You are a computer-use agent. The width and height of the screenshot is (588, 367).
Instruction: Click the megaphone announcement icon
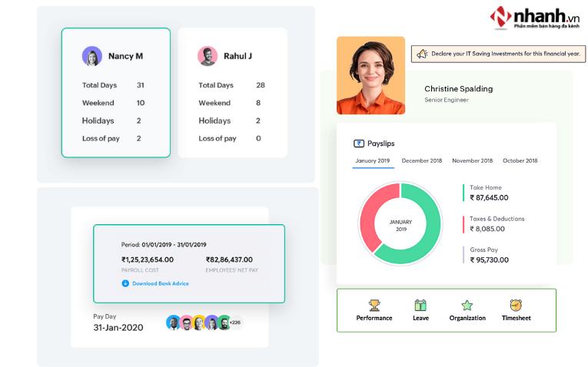pos(421,54)
